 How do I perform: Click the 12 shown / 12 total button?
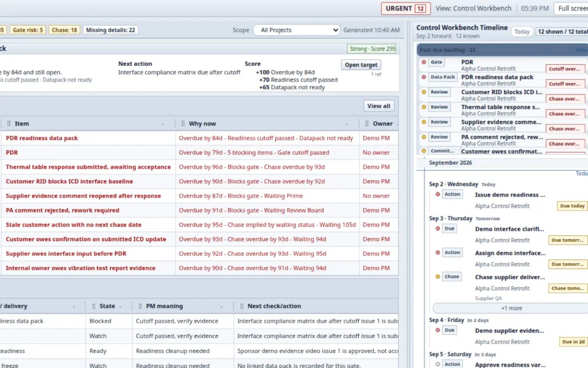562,32
